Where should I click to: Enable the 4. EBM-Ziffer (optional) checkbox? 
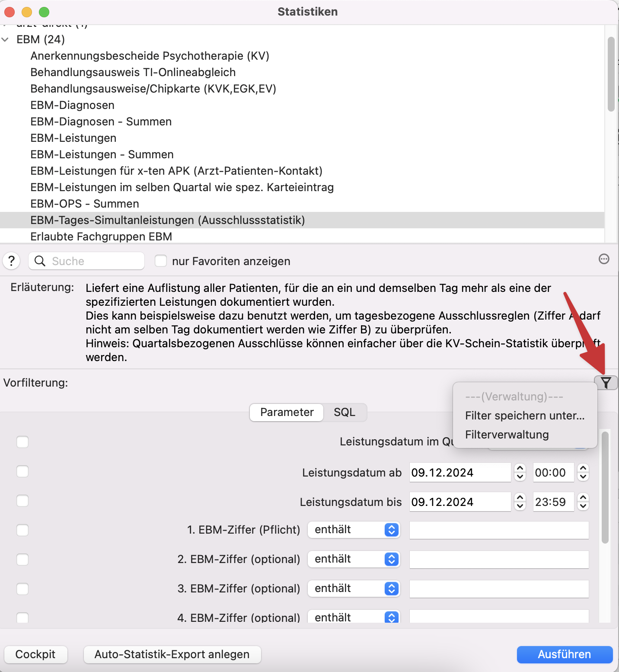click(x=22, y=618)
